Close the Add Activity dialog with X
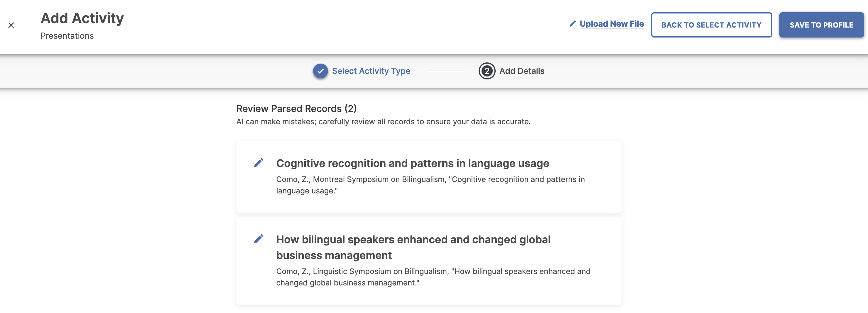Screen dimensions: 868x313 pos(11,25)
